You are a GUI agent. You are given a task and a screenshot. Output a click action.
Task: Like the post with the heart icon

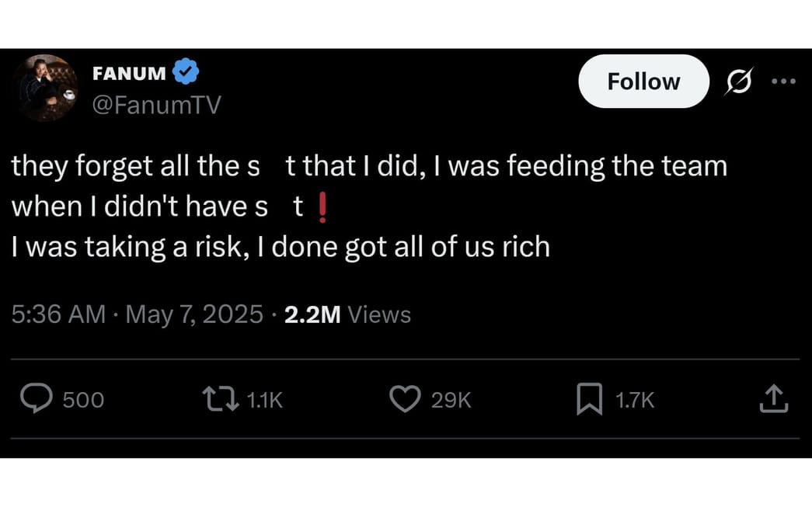point(404,399)
